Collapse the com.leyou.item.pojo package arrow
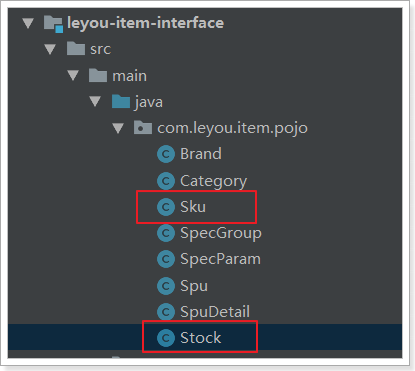The height and width of the screenshot is (371, 415). click(x=118, y=128)
